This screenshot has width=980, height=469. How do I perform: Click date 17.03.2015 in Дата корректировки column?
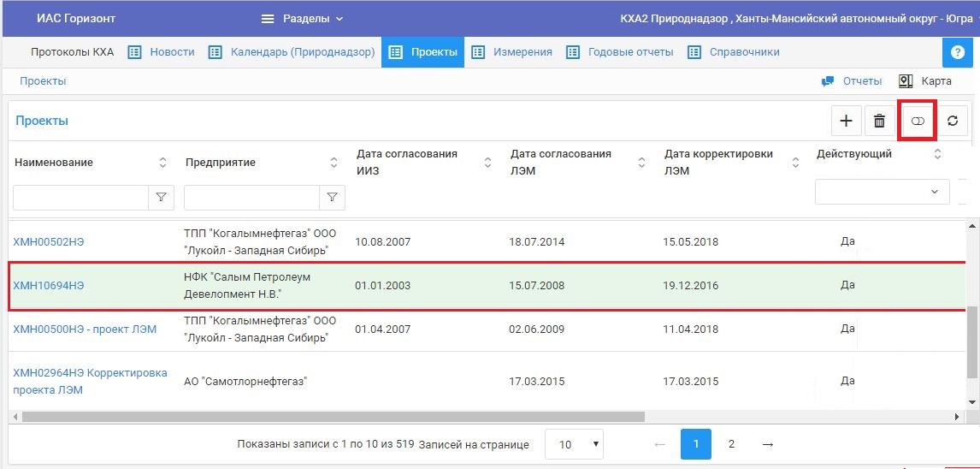(691, 381)
